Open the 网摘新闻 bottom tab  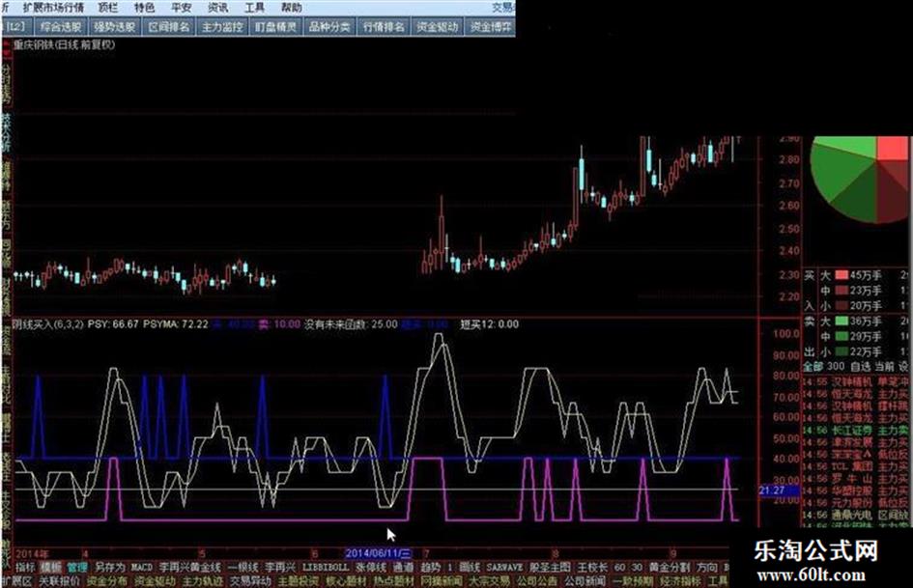click(x=442, y=581)
